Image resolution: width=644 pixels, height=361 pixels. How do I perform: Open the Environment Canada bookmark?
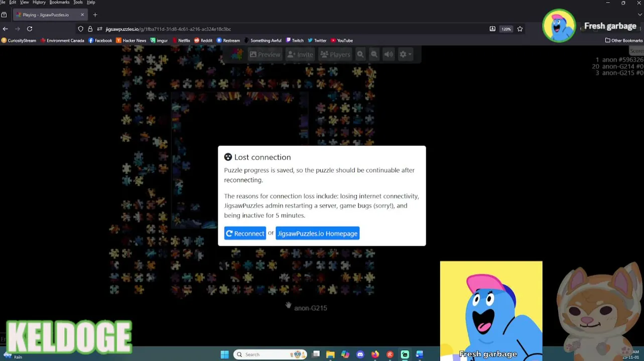62,41
